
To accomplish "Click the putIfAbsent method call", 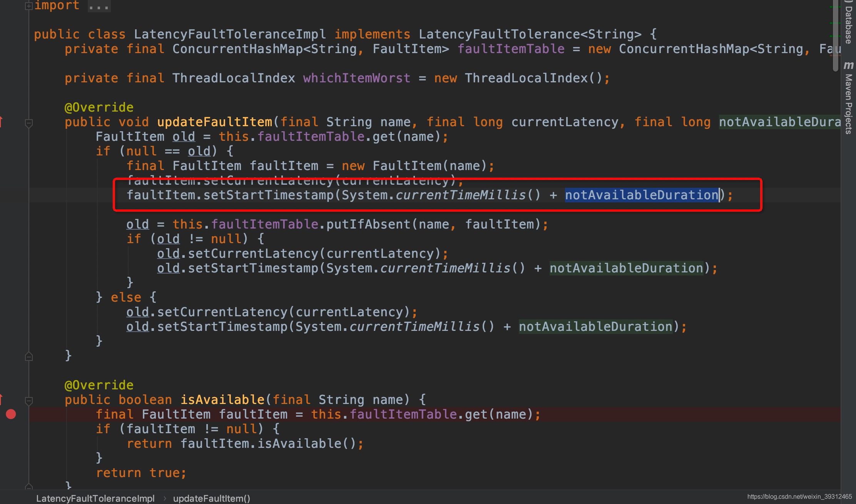I will pos(368,224).
